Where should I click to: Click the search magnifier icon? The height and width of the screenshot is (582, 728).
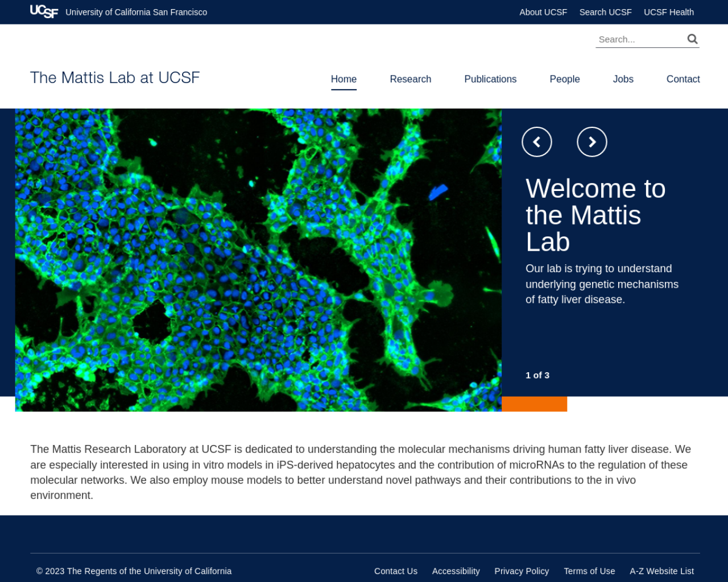[x=692, y=39]
